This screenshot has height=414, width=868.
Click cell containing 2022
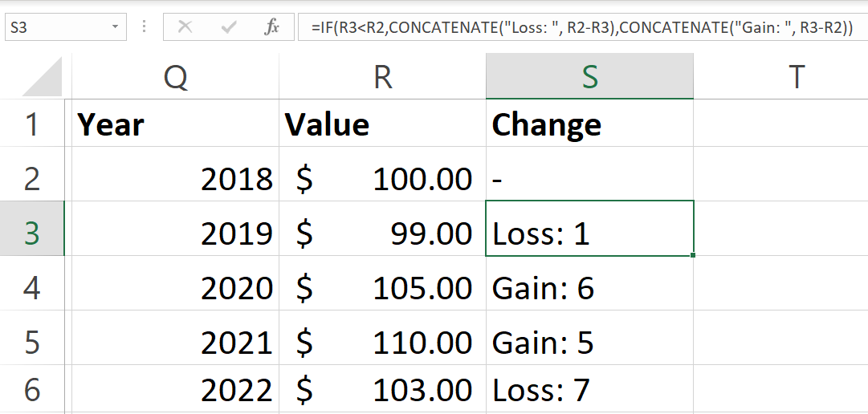(176, 388)
